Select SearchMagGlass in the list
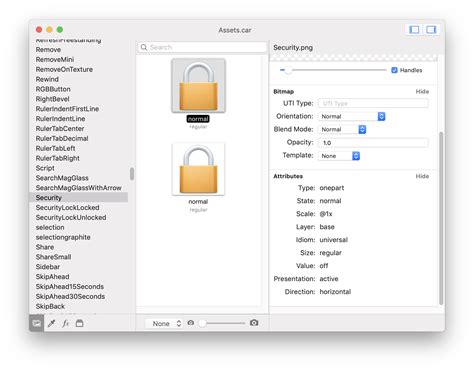Image resolution: width=474 pixels, height=370 pixels. 62,178
